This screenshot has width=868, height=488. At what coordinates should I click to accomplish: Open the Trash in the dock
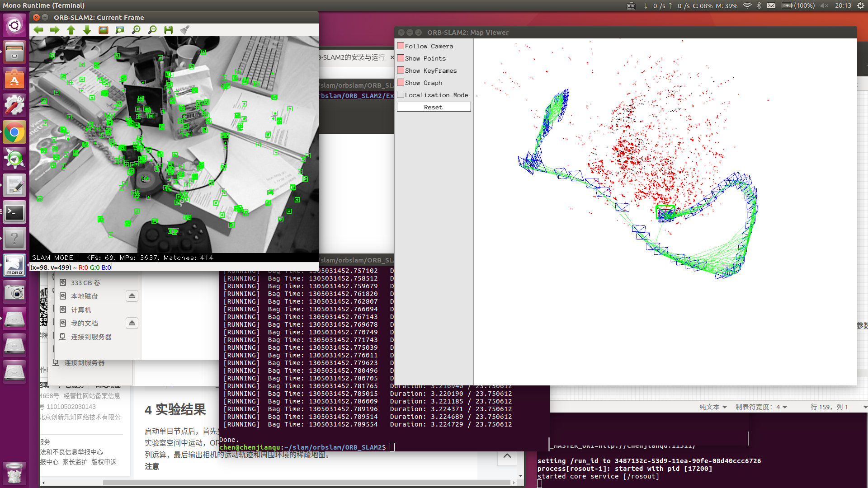pos(14,474)
